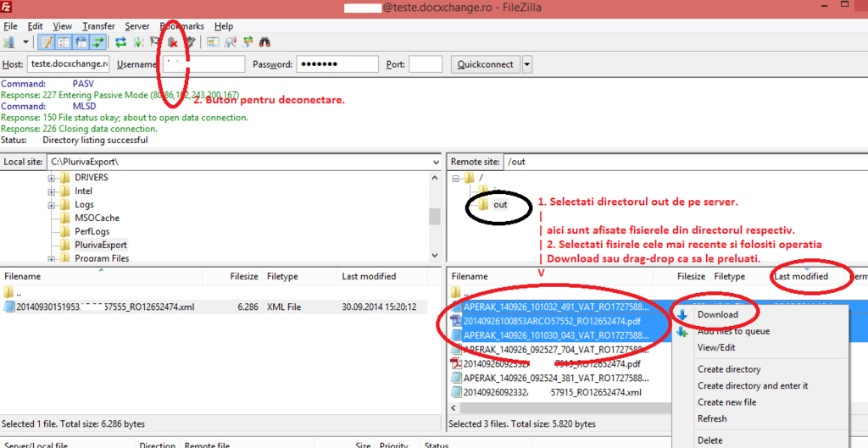Screen dimensions: 868x448
Task: Click the Host input field
Action: tap(68, 64)
